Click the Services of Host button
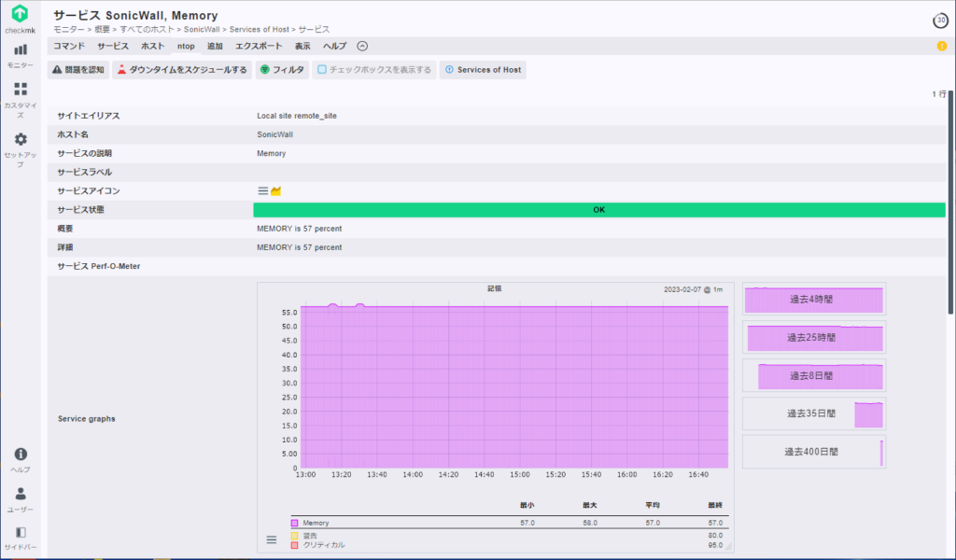Screen dimensions: 956x560 [483, 70]
